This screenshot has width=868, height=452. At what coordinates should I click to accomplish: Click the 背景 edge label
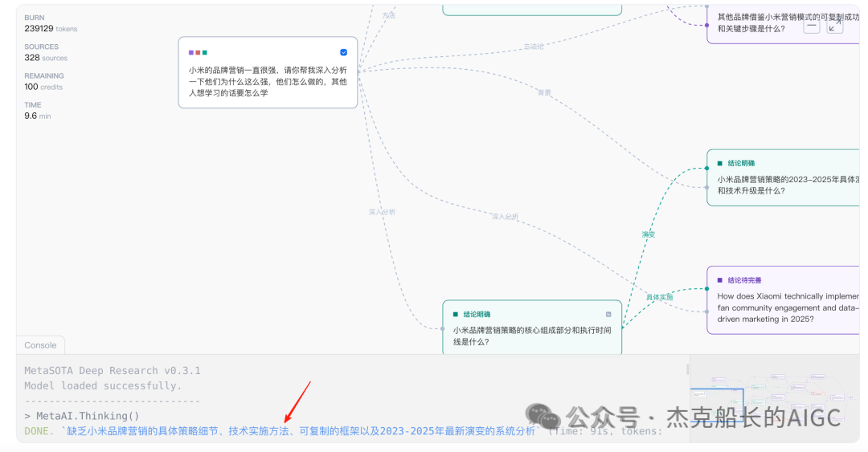click(x=544, y=92)
